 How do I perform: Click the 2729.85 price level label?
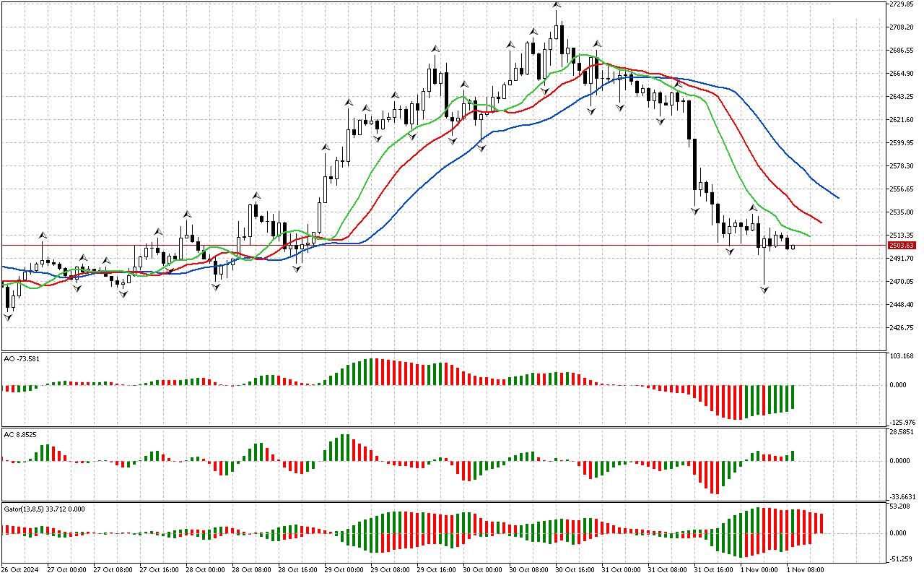[x=903, y=4]
